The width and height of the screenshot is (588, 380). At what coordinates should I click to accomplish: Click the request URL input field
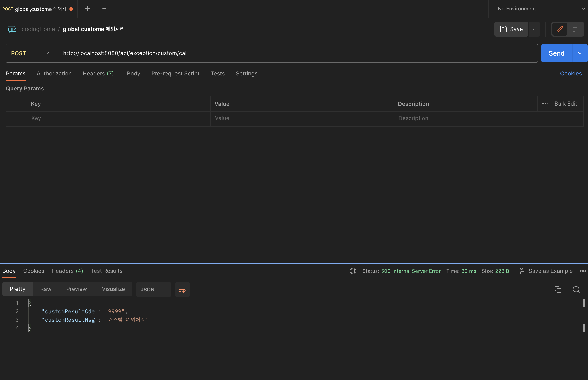click(x=297, y=53)
